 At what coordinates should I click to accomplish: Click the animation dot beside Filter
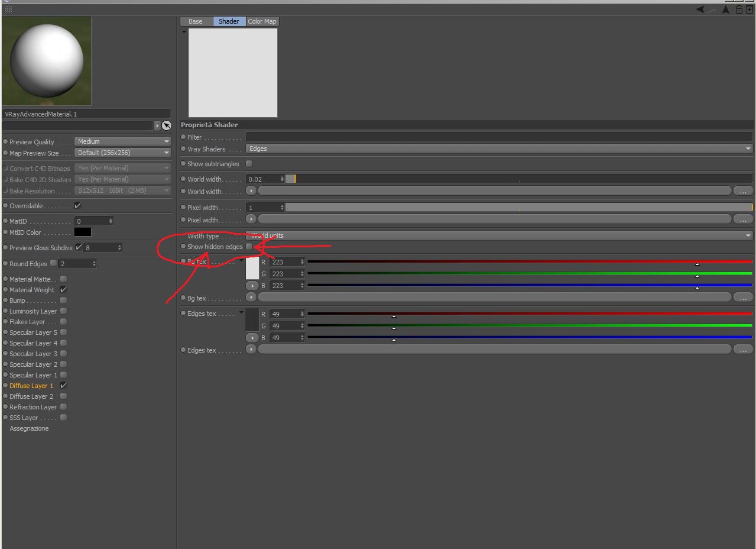183,137
